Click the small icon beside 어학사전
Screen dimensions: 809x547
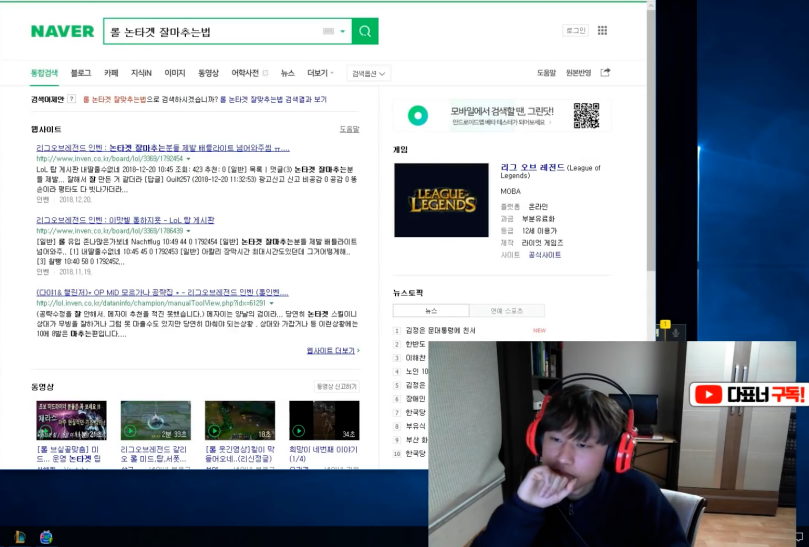[265, 73]
